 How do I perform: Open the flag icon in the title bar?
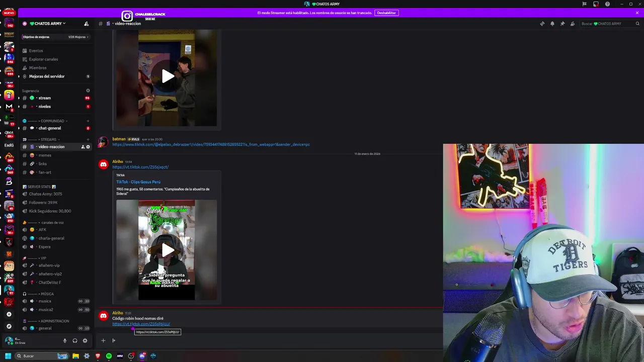pyautogui.click(x=584, y=4)
